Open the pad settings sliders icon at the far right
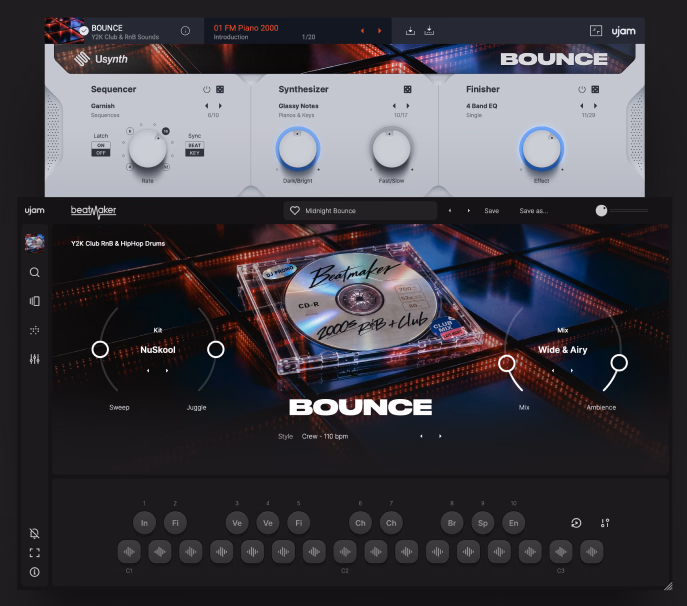This screenshot has height=606, width=687. click(x=605, y=523)
